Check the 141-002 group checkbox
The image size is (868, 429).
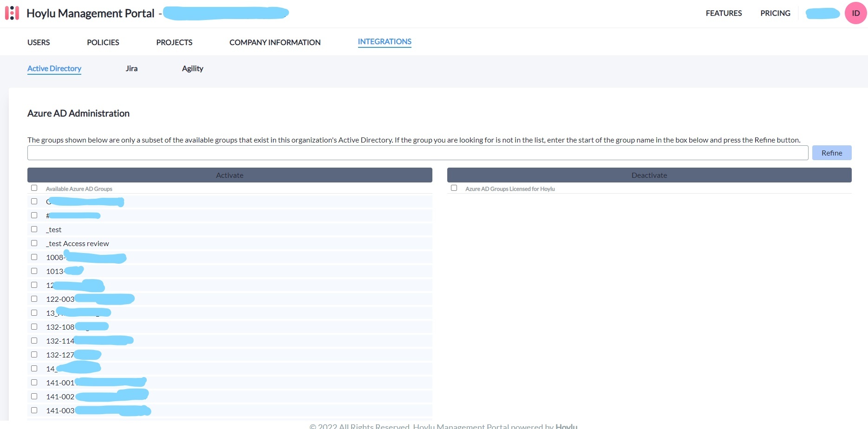point(34,396)
